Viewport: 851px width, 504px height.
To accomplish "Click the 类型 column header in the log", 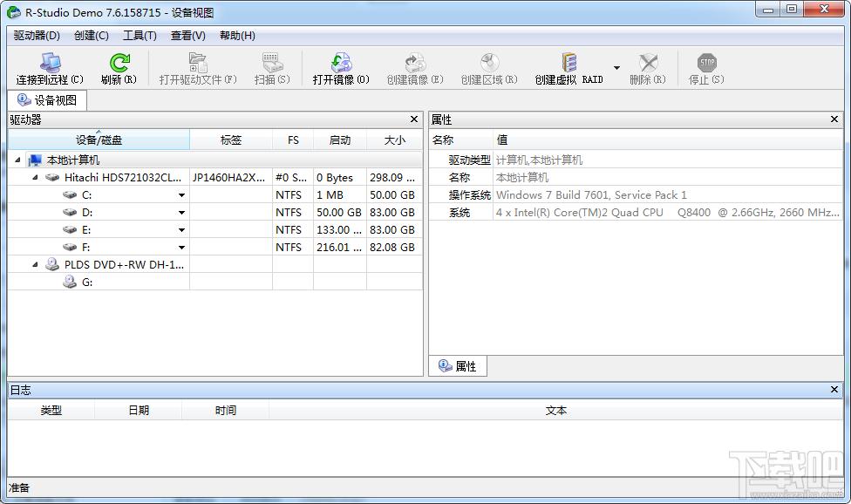I will (51, 411).
